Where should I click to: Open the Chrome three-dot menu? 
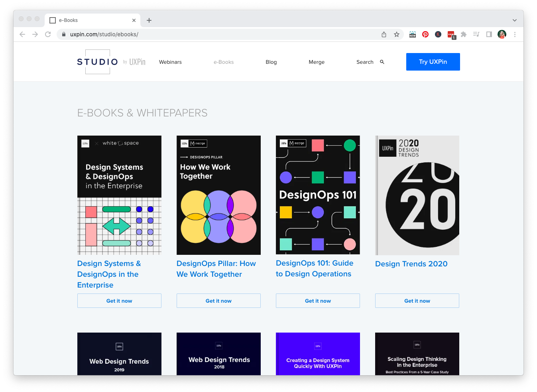[x=515, y=34]
